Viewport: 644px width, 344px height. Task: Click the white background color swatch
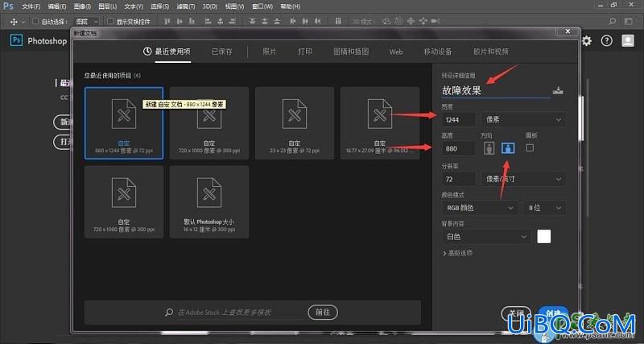544,237
